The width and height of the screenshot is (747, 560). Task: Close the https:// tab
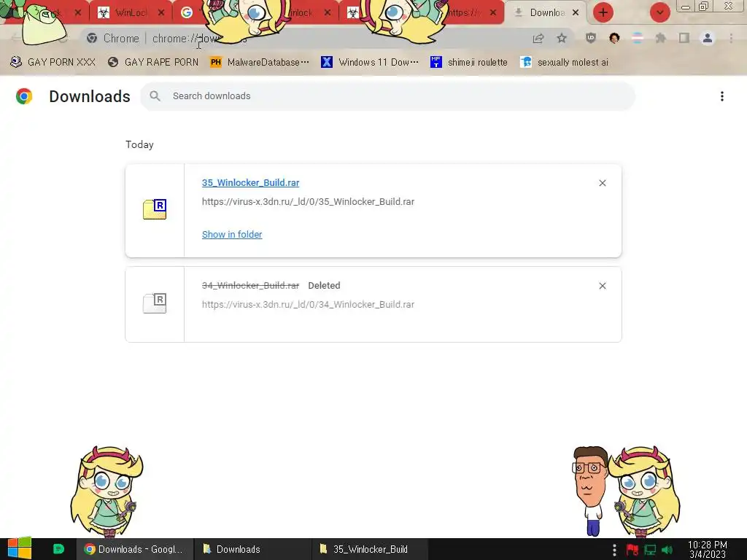[x=493, y=13]
